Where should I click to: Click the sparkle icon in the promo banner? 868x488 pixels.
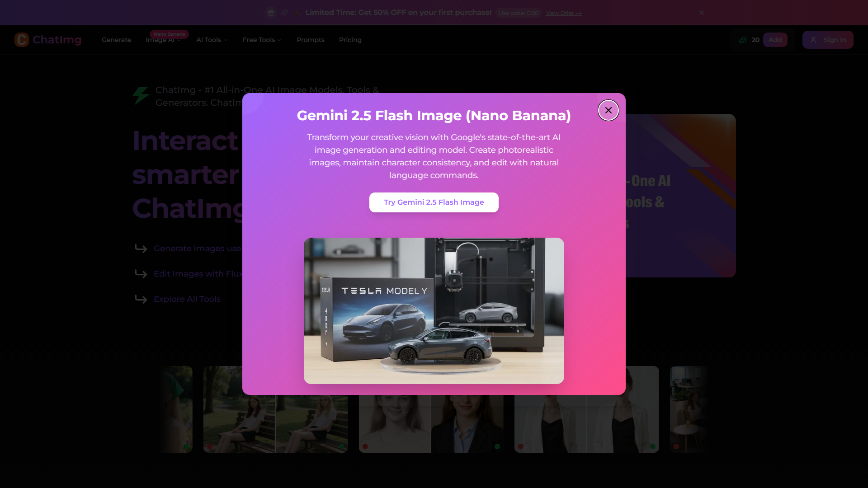pyautogui.click(x=284, y=13)
